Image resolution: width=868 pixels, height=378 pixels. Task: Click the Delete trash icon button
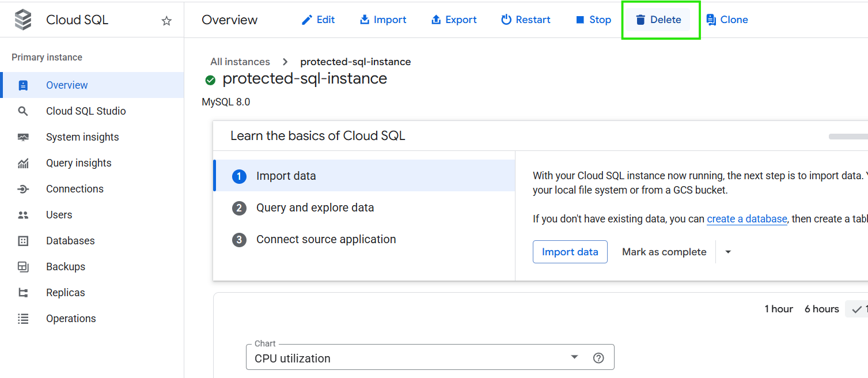pos(658,20)
